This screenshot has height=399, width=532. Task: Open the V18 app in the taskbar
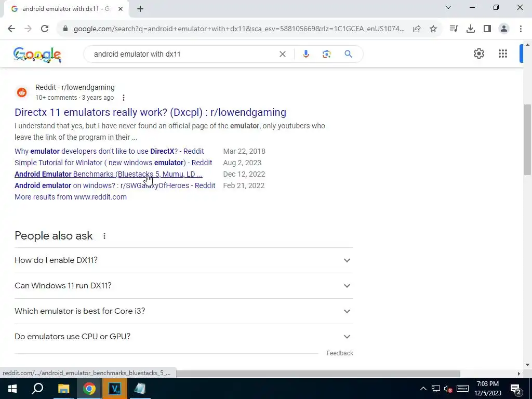pos(115,389)
